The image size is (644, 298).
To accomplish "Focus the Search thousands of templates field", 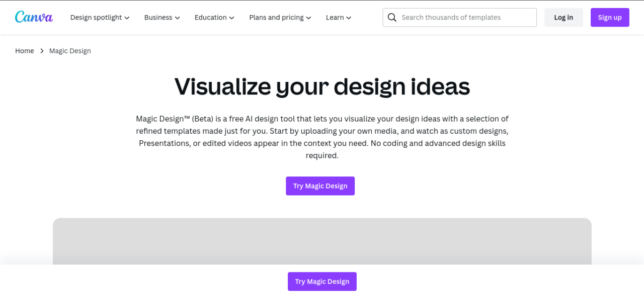I will [x=460, y=18].
